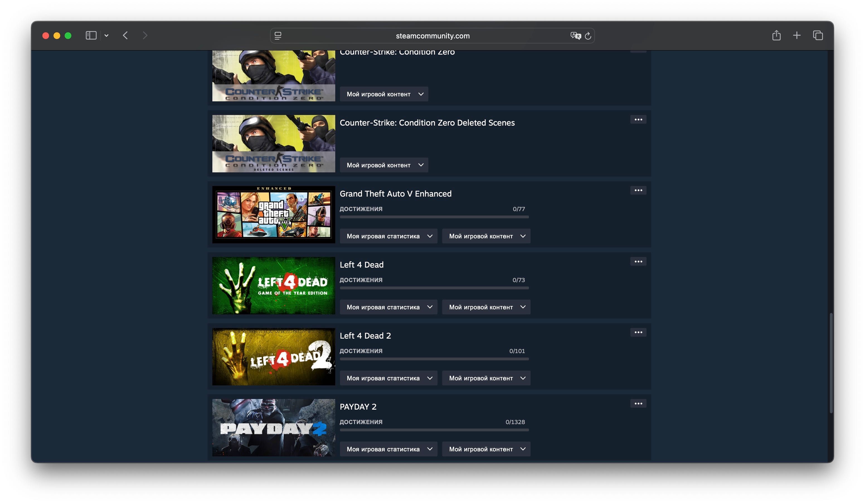Screen dimensions: 865x504
Task: Expand Мой игровой контент for Left 4 Dead 2
Action: pyautogui.click(x=486, y=378)
